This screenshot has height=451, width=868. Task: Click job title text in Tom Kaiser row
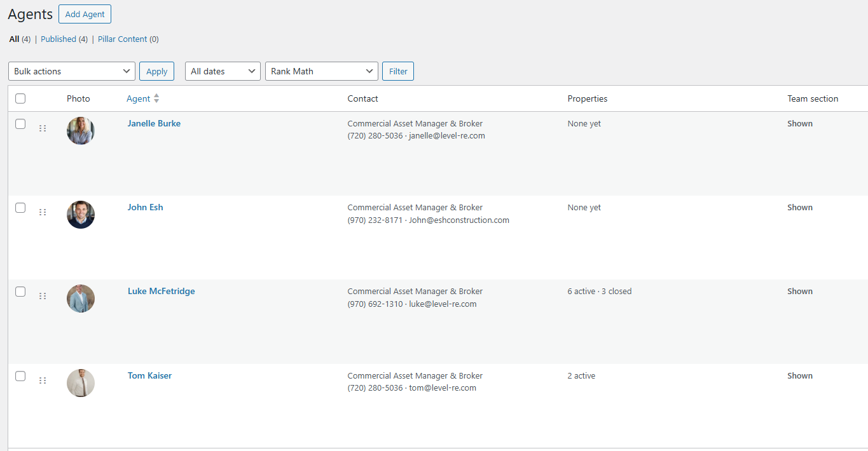coord(415,376)
